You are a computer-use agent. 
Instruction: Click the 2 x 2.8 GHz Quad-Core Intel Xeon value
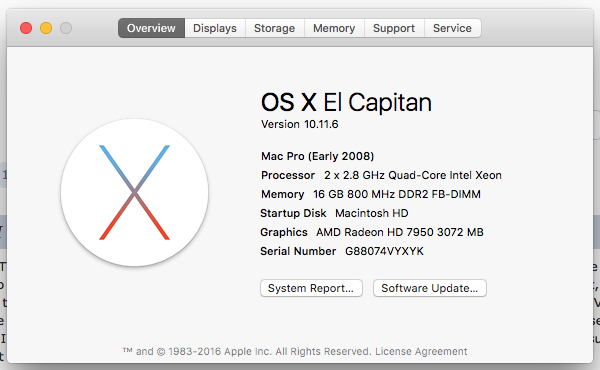click(x=413, y=175)
